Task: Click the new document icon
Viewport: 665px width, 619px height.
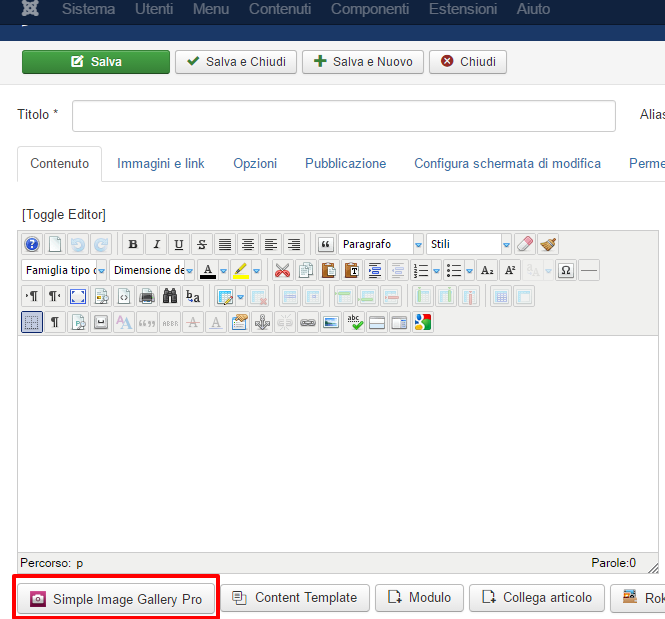Action: tap(55, 244)
